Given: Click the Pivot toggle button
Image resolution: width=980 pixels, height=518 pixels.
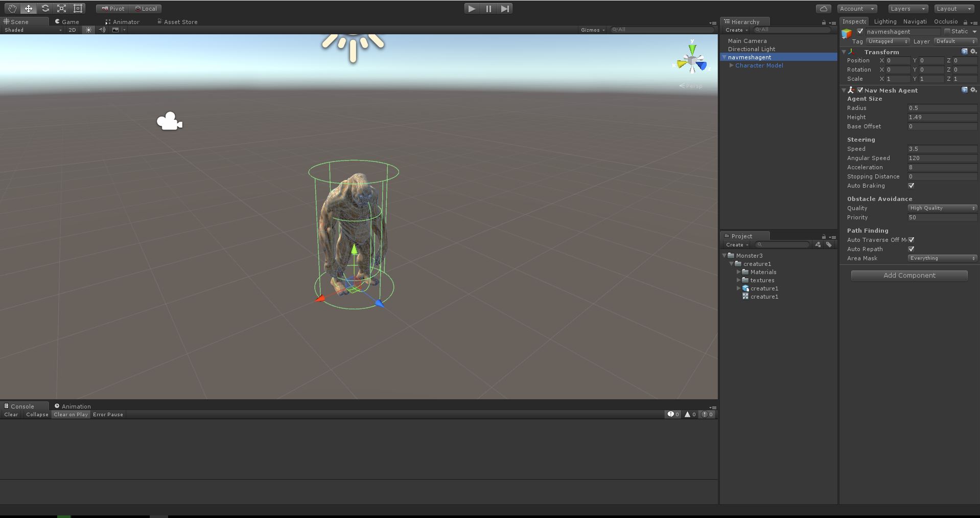Looking at the screenshot, I should (x=112, y=9).
